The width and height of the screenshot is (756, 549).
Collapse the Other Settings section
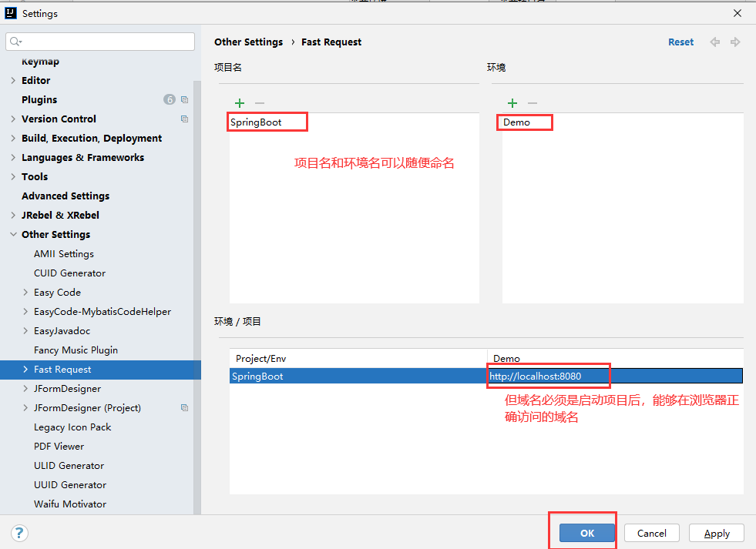(x=12, y=234)
